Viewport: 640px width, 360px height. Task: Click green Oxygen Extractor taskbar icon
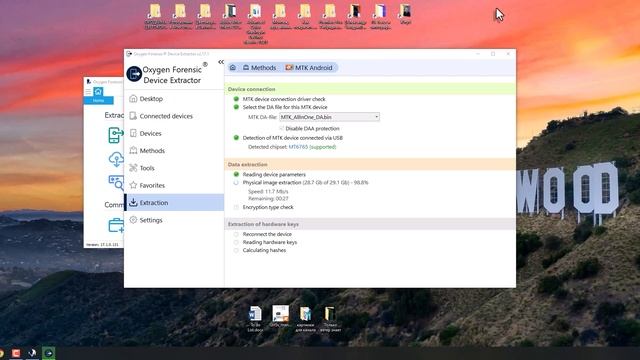tap(49, 353)
